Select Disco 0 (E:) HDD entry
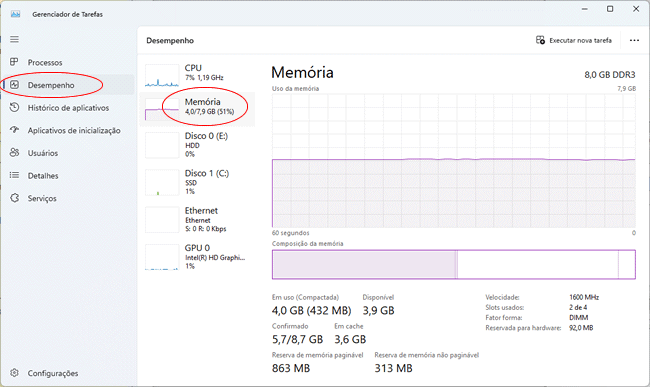Image resolution: width=650 pixels, height=387 pixels. pos(197,145)
